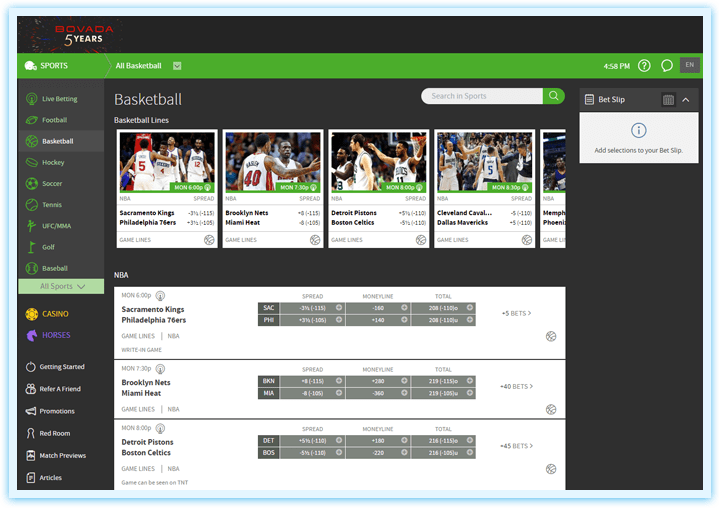Expand +40 BETS for Nets game

click(516, 387)
